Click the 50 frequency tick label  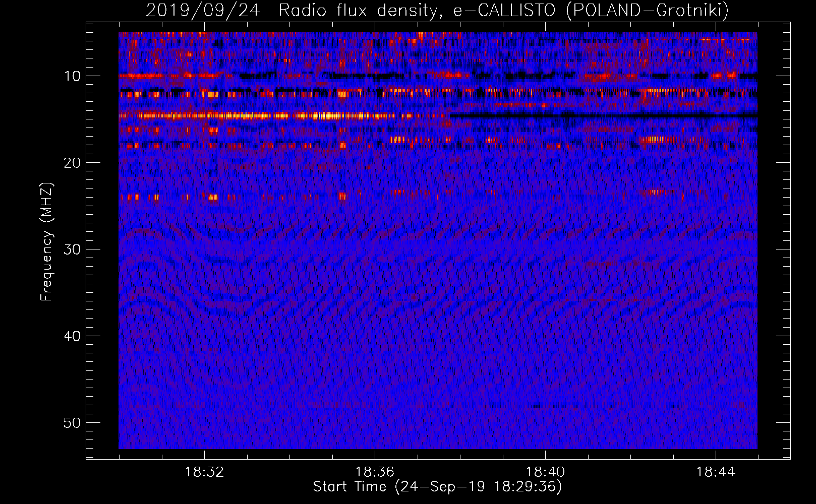(73, 423)
